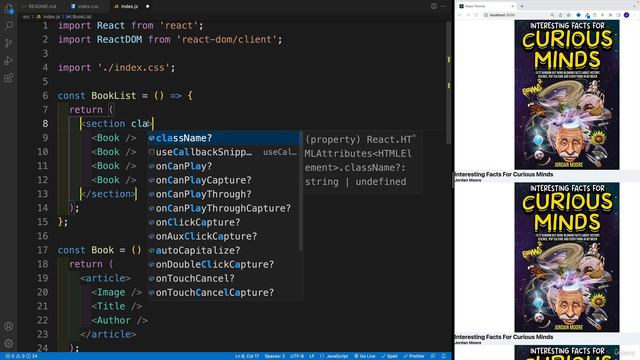The height and width of the screenshot is (360, 640).
Task: Open the editor More Actions menu
Action: [x=443, y=6]
